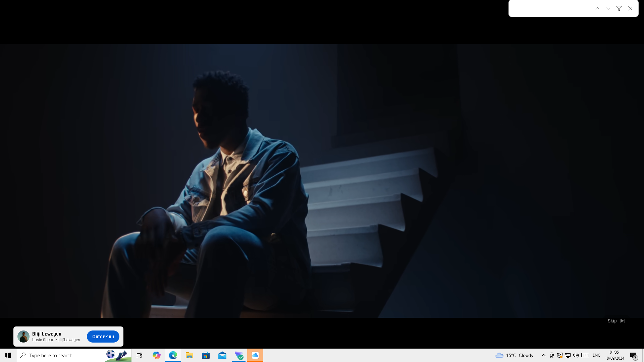
Task: Open the Windows Start menu
Action: tap(8, 355)
